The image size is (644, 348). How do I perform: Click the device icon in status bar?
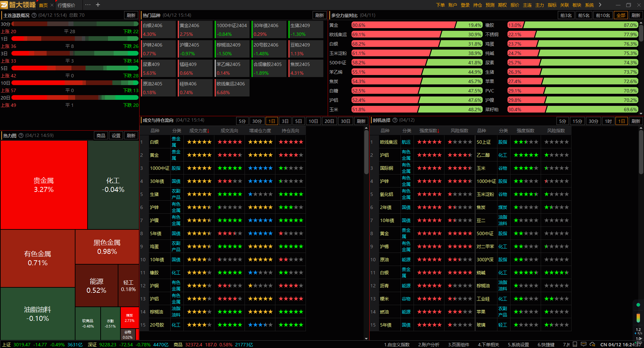[x=575, y=344]
